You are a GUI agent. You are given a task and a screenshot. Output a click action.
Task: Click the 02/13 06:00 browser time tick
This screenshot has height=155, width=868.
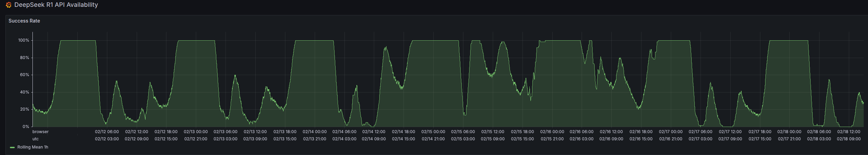pyautogui.click(x=226, y=132)
